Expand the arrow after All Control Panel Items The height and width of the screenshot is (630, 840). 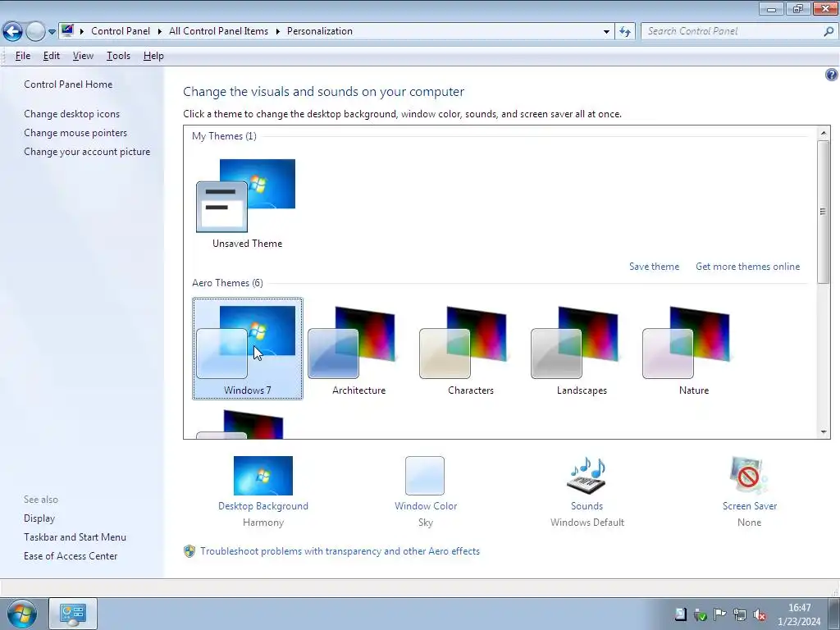pos(278,31)
